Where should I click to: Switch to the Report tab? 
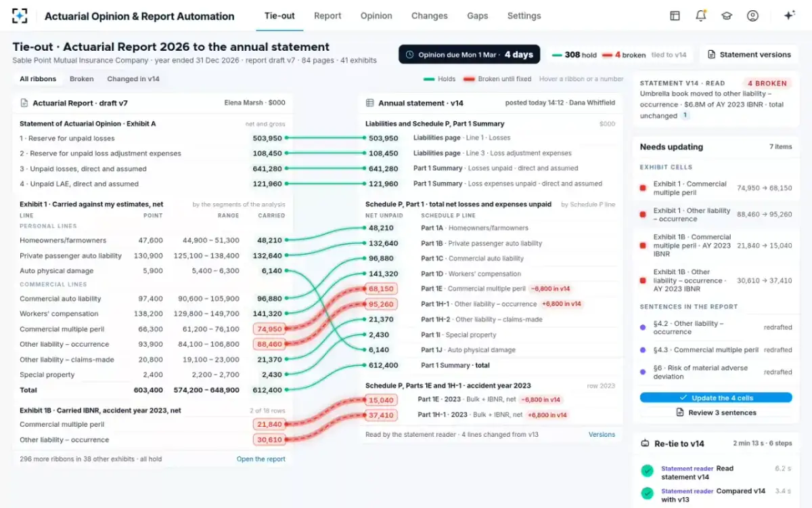coord(328,16)
